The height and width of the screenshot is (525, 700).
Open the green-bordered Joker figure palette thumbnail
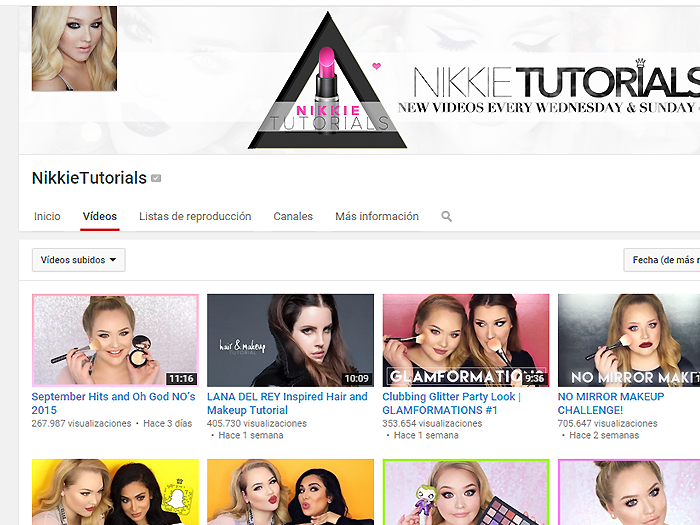point(466,492)
